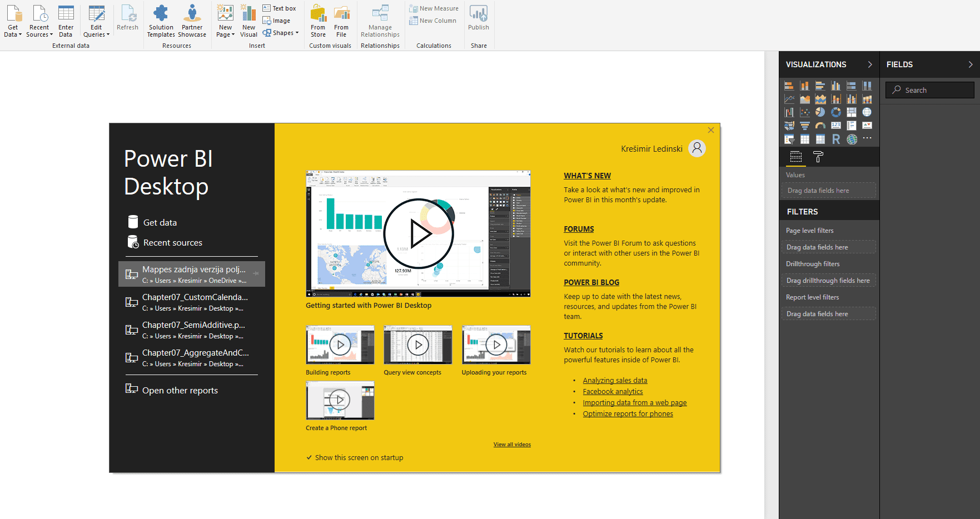Open Partner Showcase
Image resolution: width=980 pixels, height=519 pixels.
click(192, 21)
